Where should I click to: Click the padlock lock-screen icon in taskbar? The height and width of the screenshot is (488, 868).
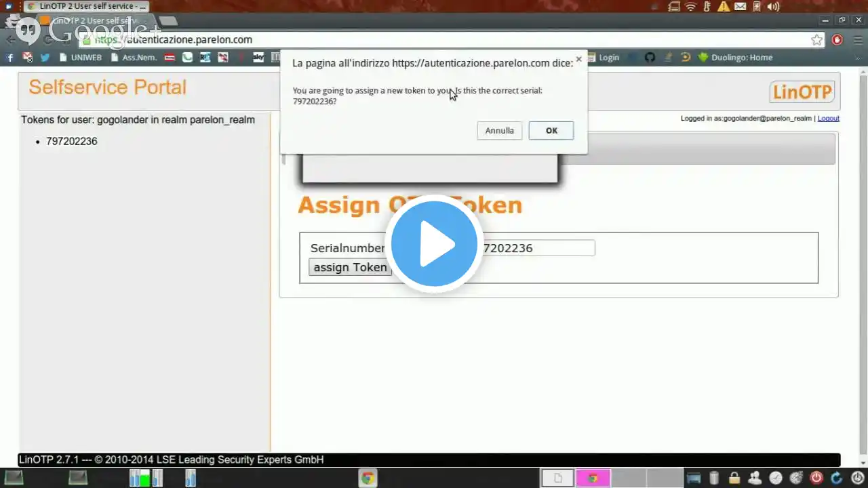click(x=734, y=479)
